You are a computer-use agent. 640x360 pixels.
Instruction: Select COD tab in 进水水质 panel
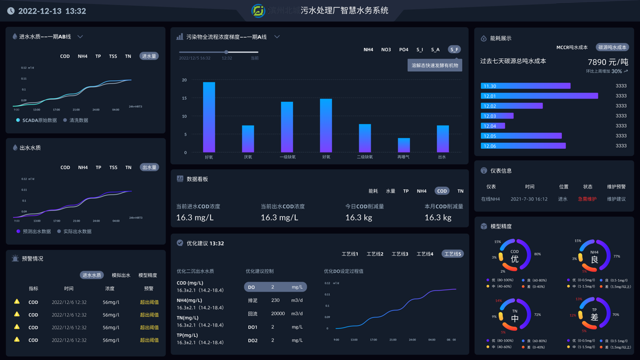[65, 56]
